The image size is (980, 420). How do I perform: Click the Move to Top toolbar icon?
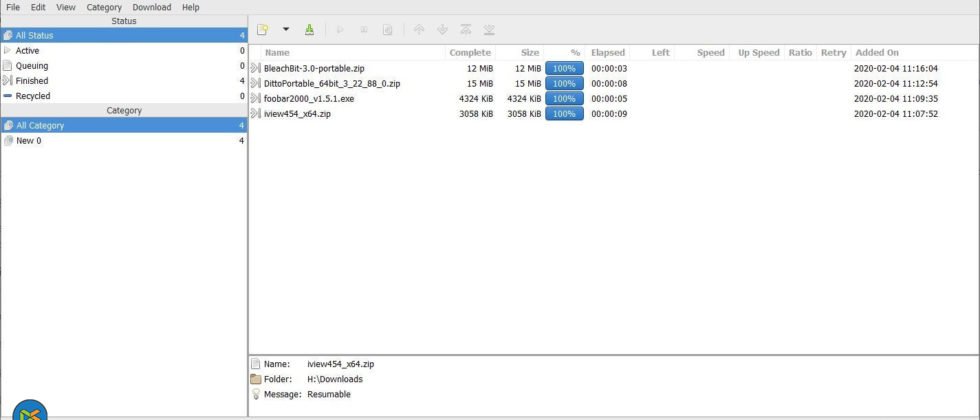tap(466, 29)
